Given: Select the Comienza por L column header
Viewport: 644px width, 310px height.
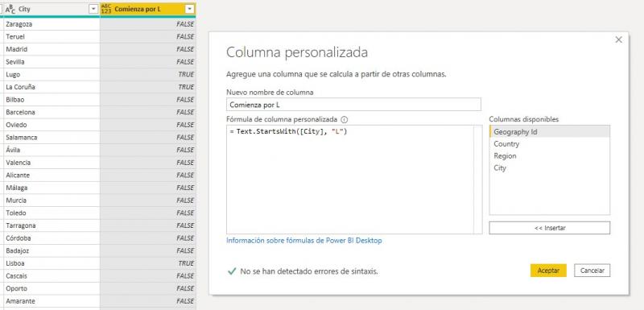Looking at the screenshot, I should point(148,9).
